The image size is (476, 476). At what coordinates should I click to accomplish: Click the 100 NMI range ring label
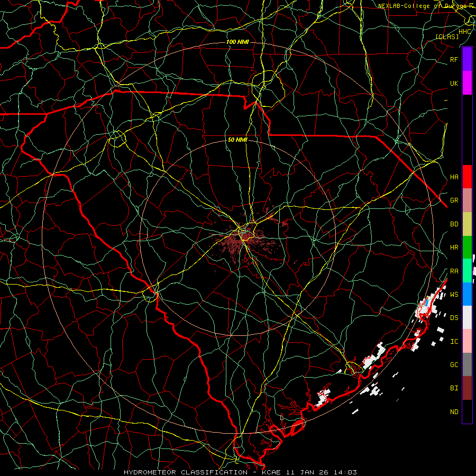pos(237,42)
